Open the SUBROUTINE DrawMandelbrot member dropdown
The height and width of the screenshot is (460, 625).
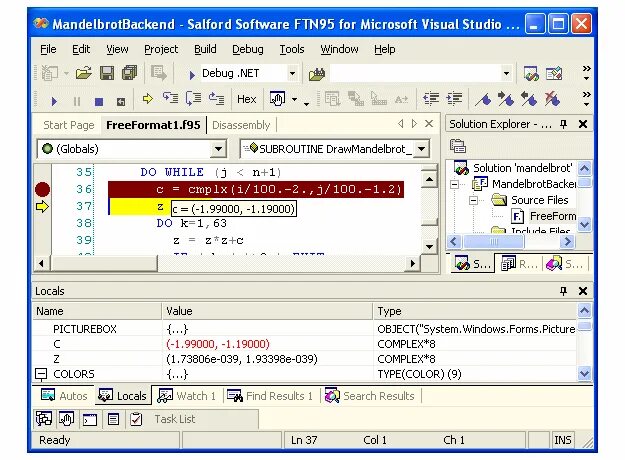click(x=421, y=149)
